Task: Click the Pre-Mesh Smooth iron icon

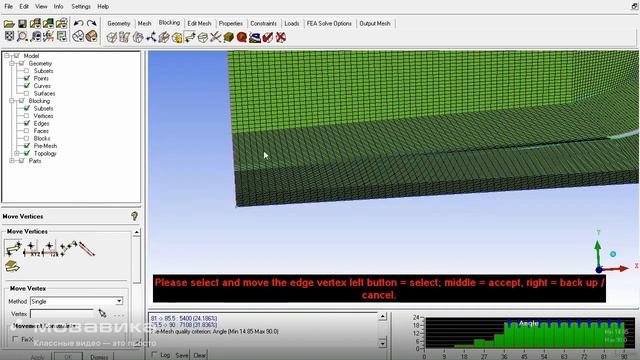Action: 255,38
